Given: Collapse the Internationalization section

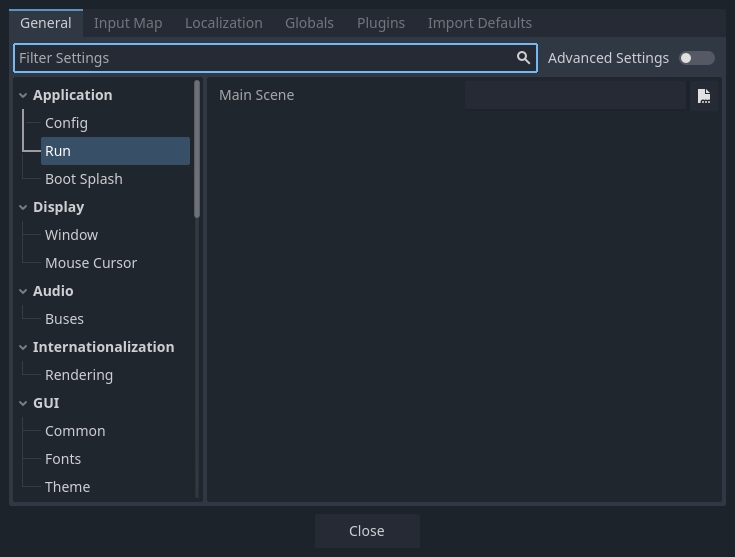Looking at the screenshot, I should [23, 347].
